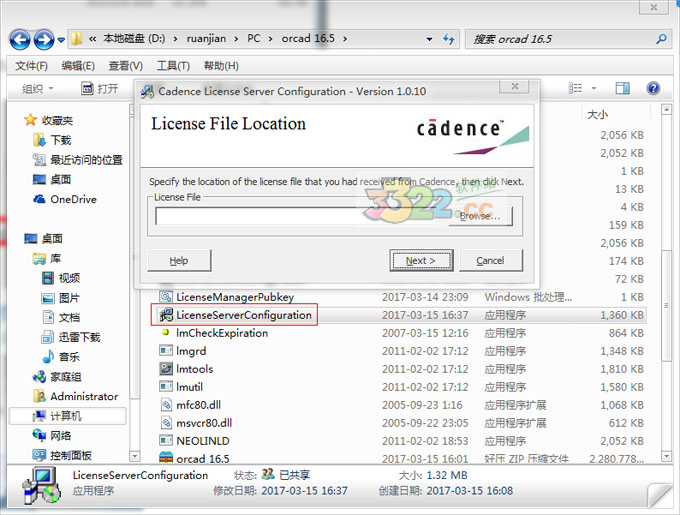
Task: Select LicenseManagerPubkey file icon
Action: coord(166,297)
